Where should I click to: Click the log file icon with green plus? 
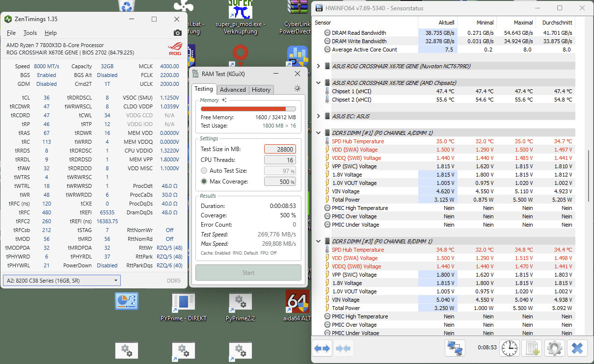[x=532, y=348]
